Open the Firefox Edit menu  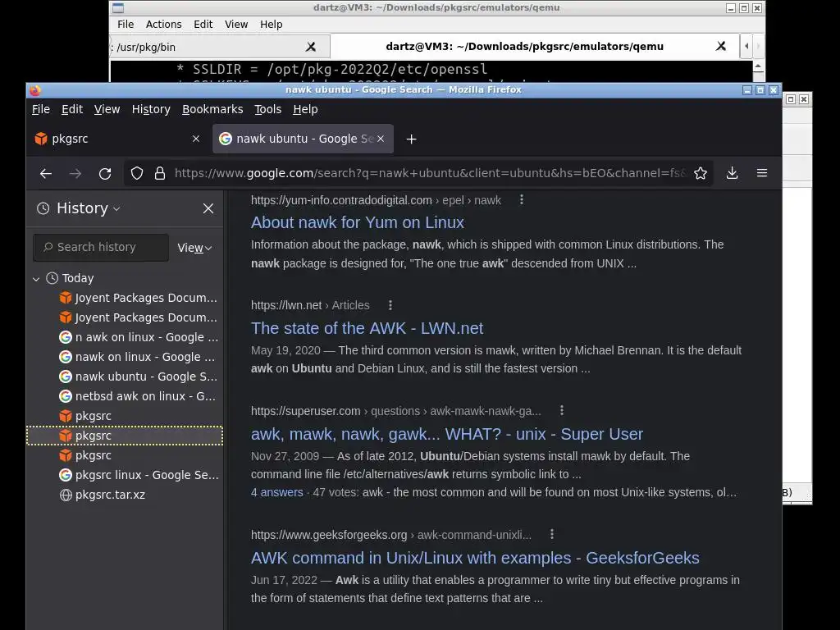[x=72, y=109]
